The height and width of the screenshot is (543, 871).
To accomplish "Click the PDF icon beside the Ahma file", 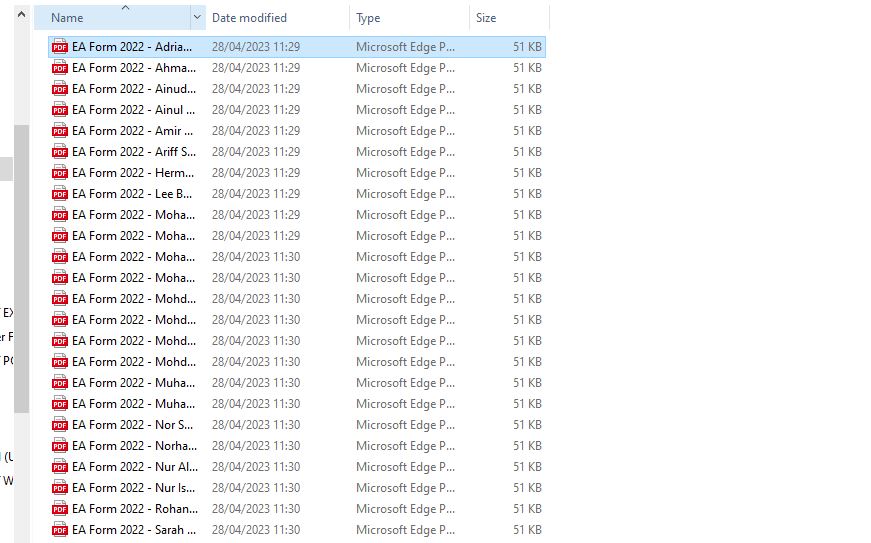I will point(60,68).
